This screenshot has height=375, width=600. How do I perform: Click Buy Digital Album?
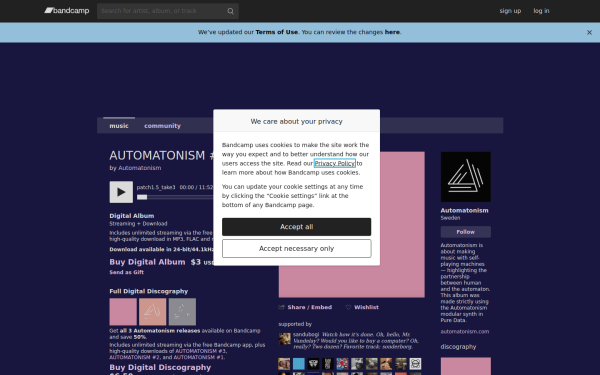[147, 262]
